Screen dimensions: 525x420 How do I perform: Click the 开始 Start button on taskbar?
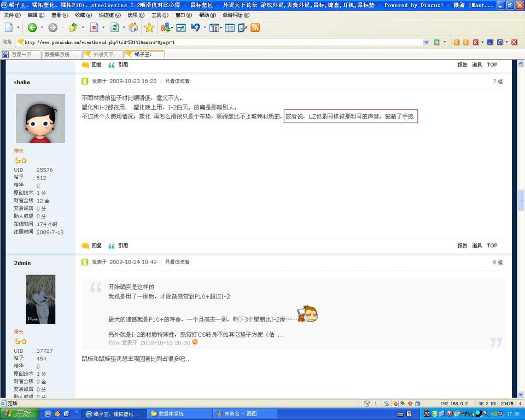tap(20, 414)
